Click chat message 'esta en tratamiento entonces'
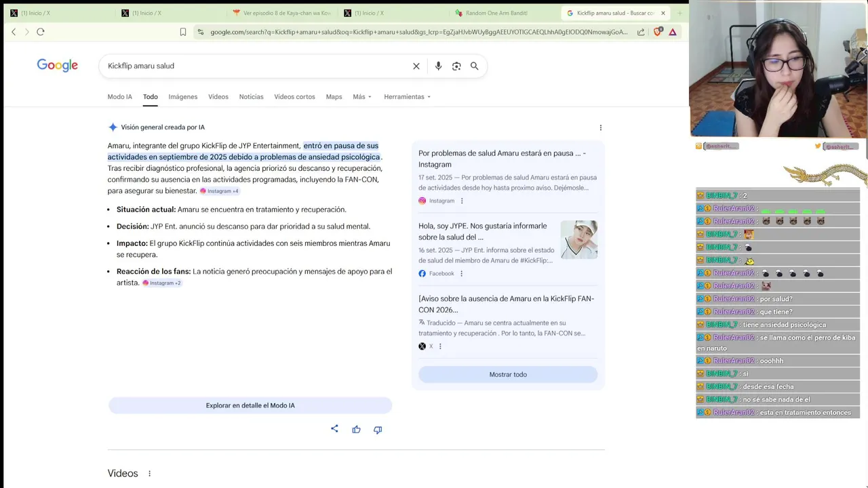Screen dimensions: 868x488 806,412
